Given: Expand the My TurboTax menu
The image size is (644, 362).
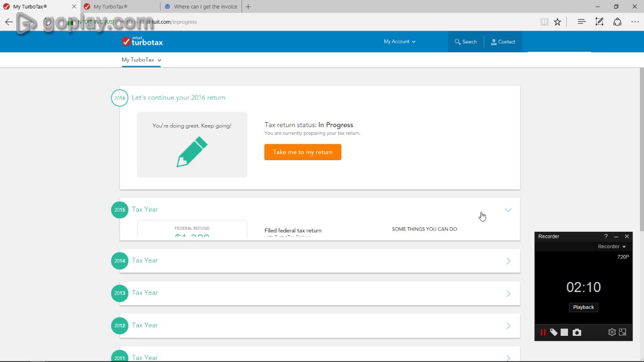Looking at the screenshot, I should click(141, 60).
